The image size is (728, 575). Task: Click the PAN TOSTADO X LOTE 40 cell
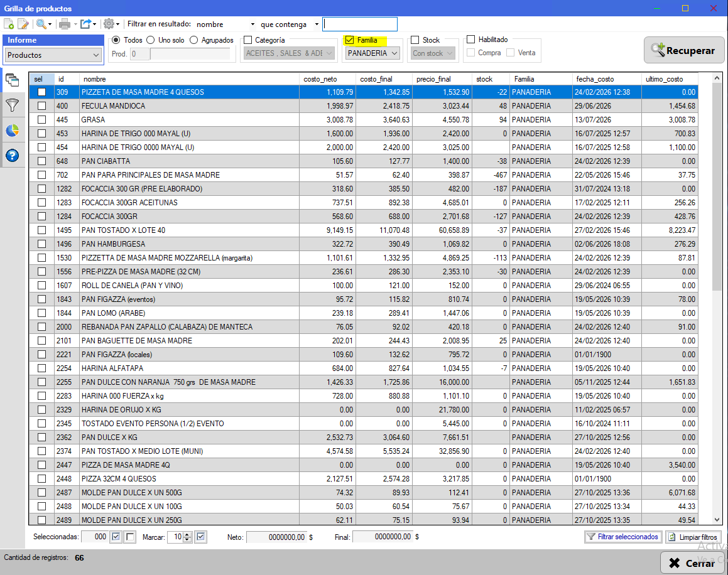(189, 230)
